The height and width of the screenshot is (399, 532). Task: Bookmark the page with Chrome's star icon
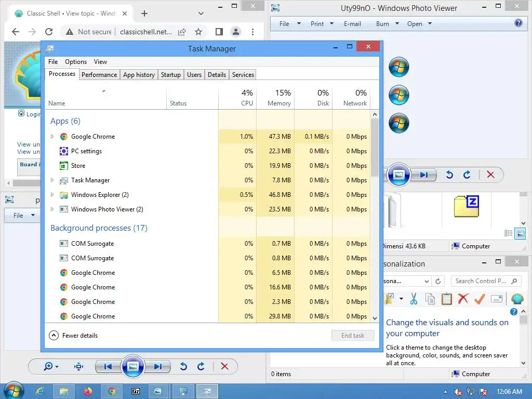point(198,32)
